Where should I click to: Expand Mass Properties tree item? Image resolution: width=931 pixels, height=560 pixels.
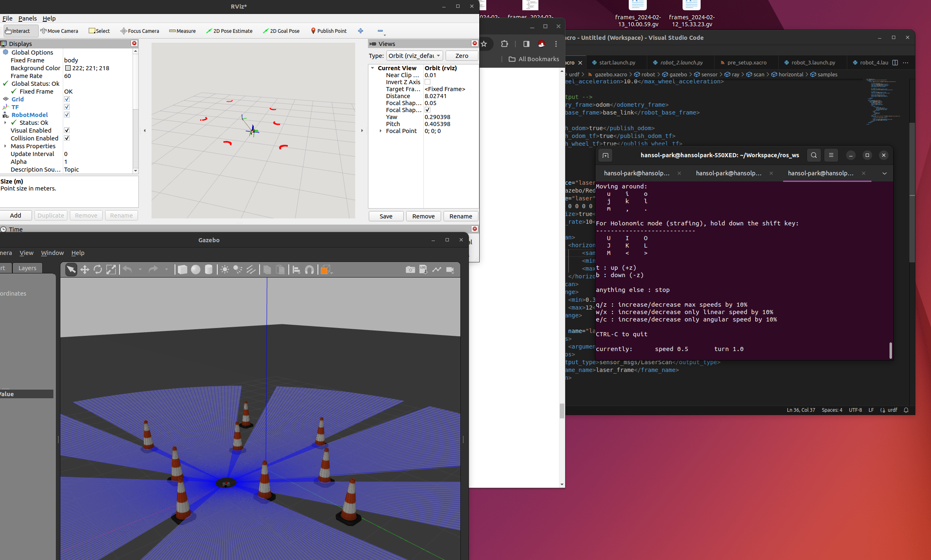pos(5,146)
